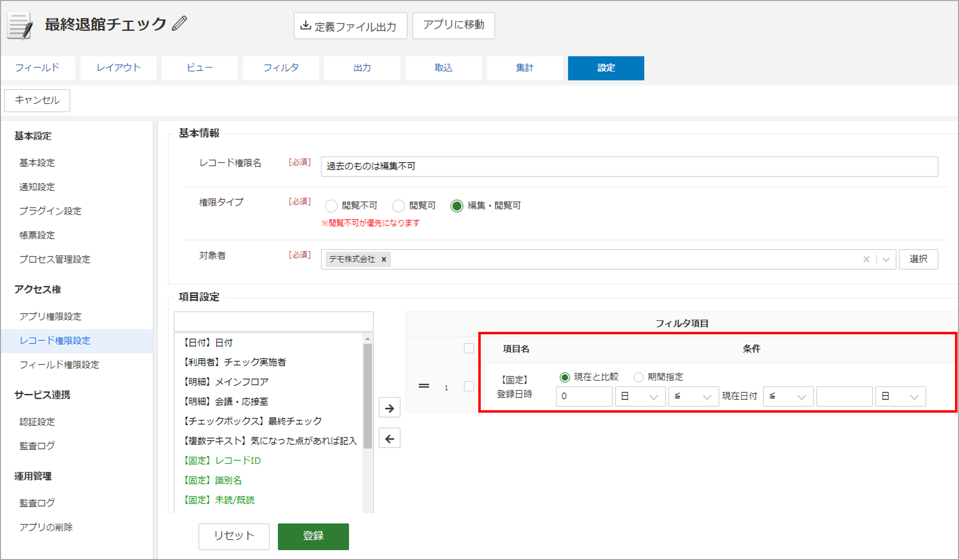This screenshot has width=959, height=560.
Task: Click アプリに移動 button
Action: [x=453, y=25]
